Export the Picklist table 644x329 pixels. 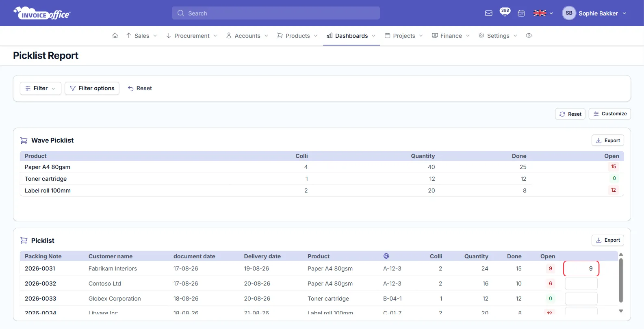click(x=608, y=240)
